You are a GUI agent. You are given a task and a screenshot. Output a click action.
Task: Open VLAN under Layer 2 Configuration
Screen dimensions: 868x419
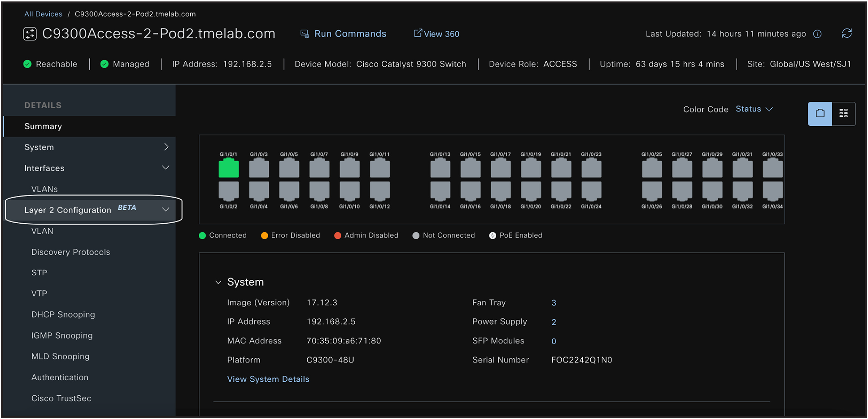point(42,231)
